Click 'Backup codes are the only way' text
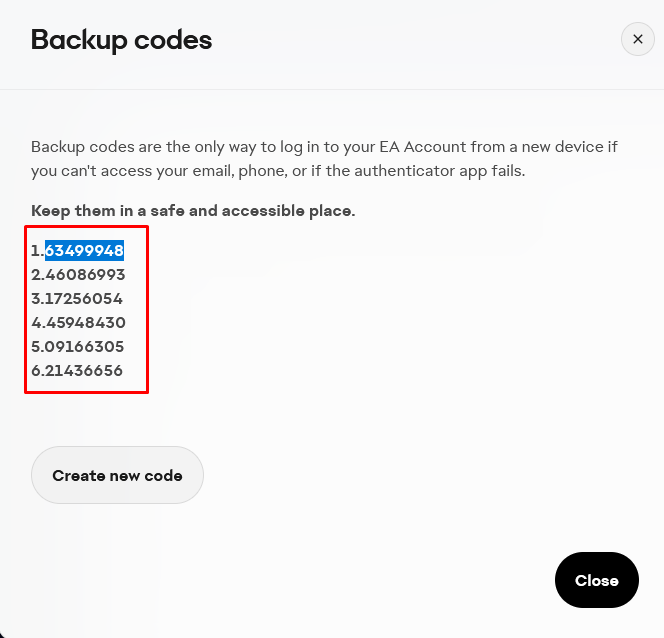The width and height of the screenshot is (664, 638). (140, 147)
